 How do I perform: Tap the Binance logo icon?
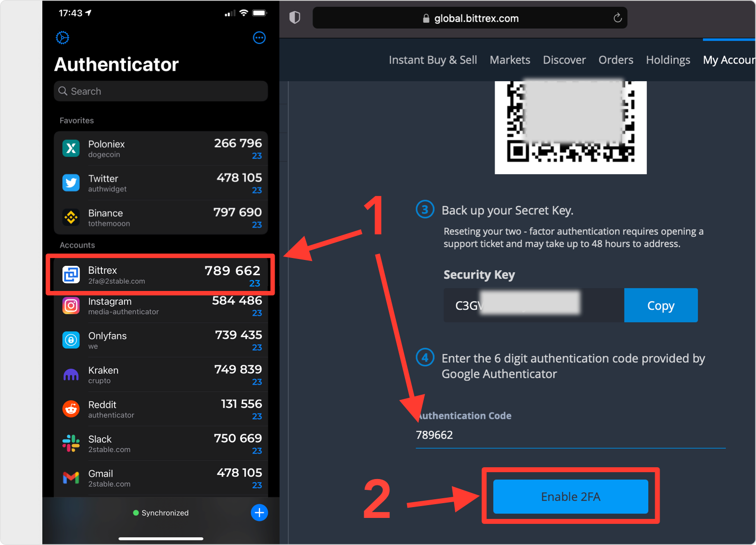point(71,217)
